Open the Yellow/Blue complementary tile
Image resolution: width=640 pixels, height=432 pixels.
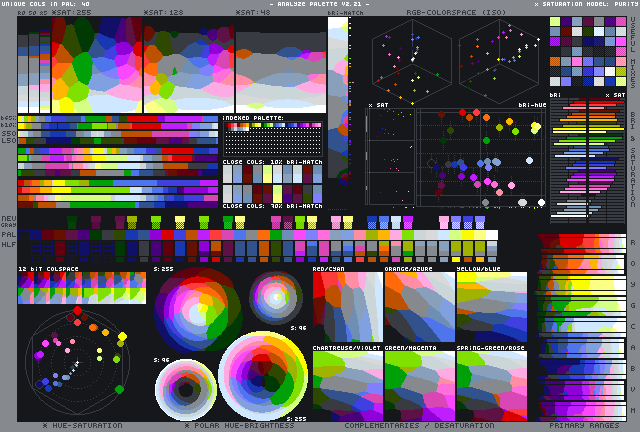point(491,307)
